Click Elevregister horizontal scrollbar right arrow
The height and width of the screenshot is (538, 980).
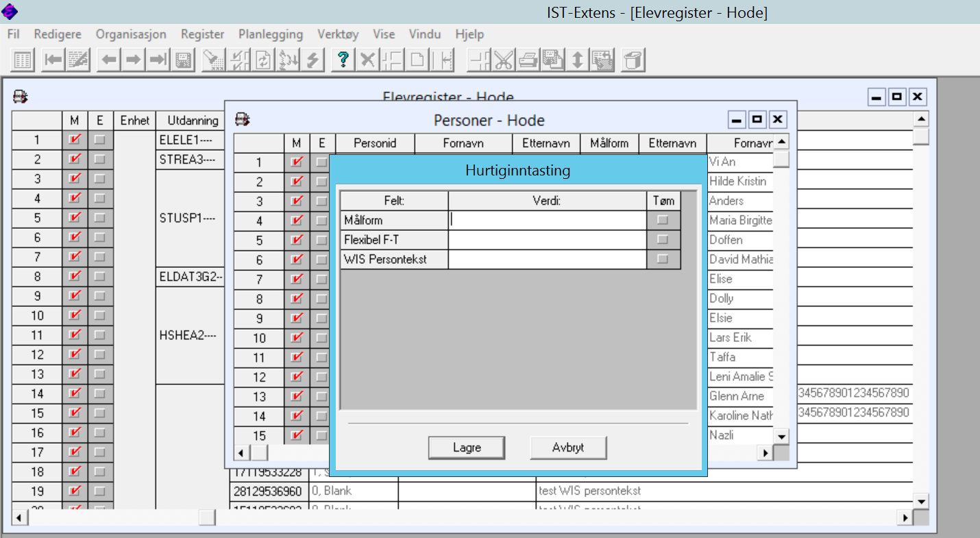click(x=906, y=518)
